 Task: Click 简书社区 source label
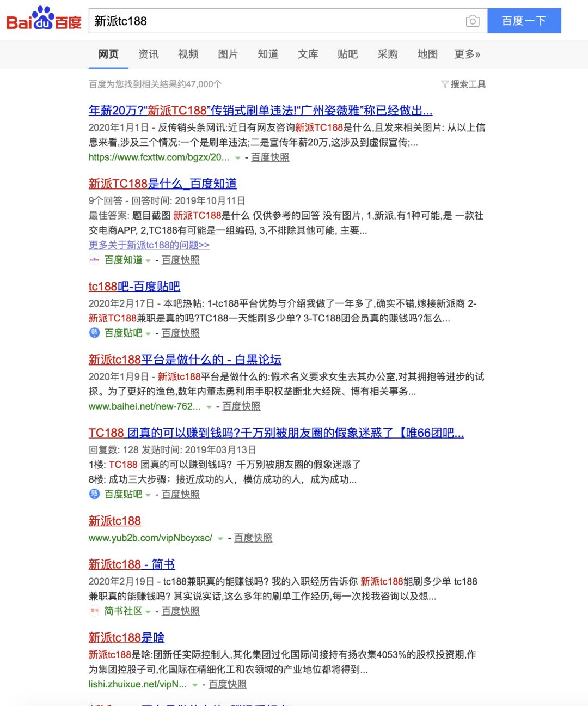pyautogui.click(x=124, y=612)
